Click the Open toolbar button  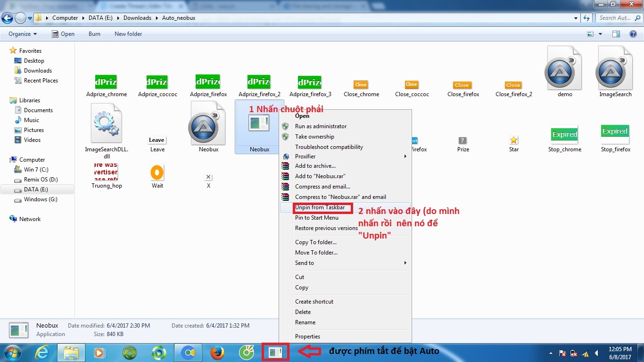(x=63, y=34)
